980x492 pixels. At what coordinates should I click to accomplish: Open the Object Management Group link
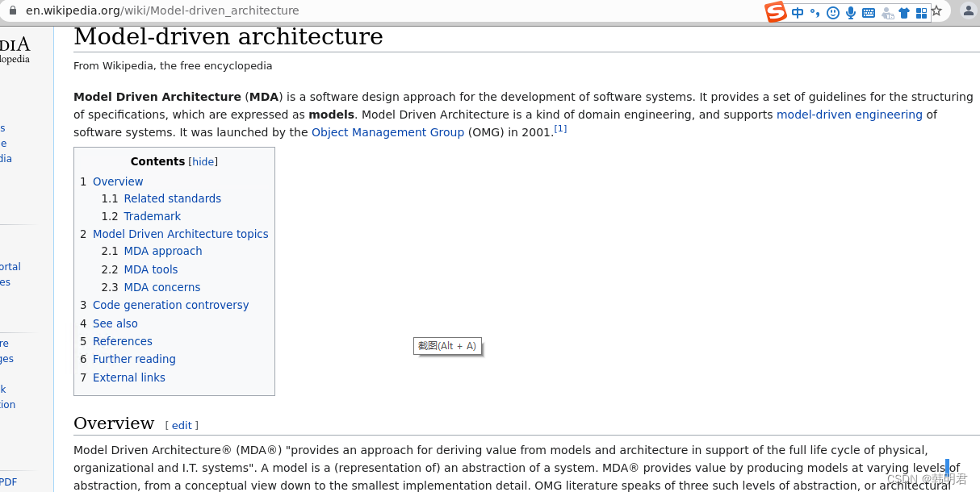[x=387, y=132]
